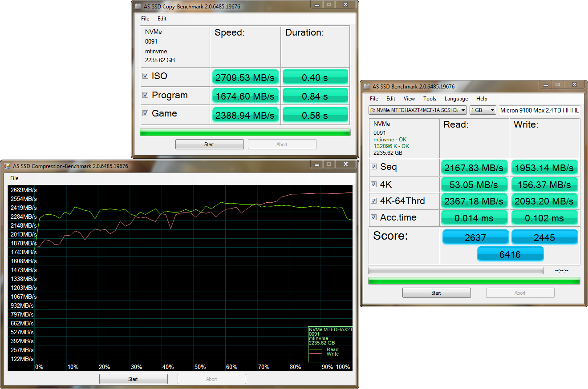Click the Seq read 2167.83 MB/s value
The height and width of the screenshot is (389, 588).
click(474, 167)
